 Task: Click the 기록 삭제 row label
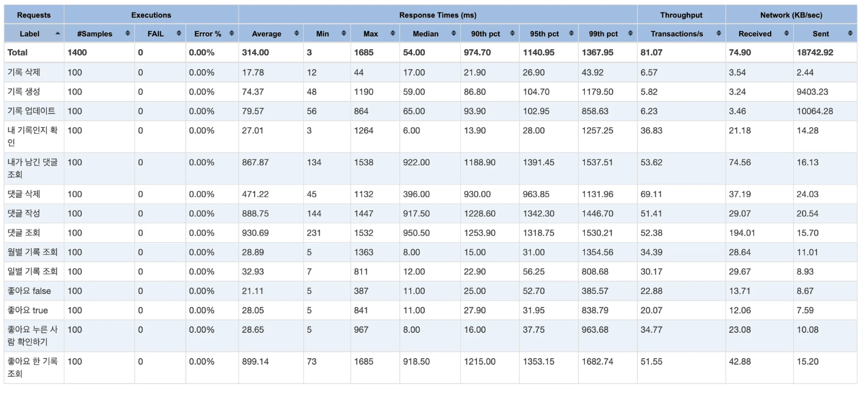click(x=24, y=72)
